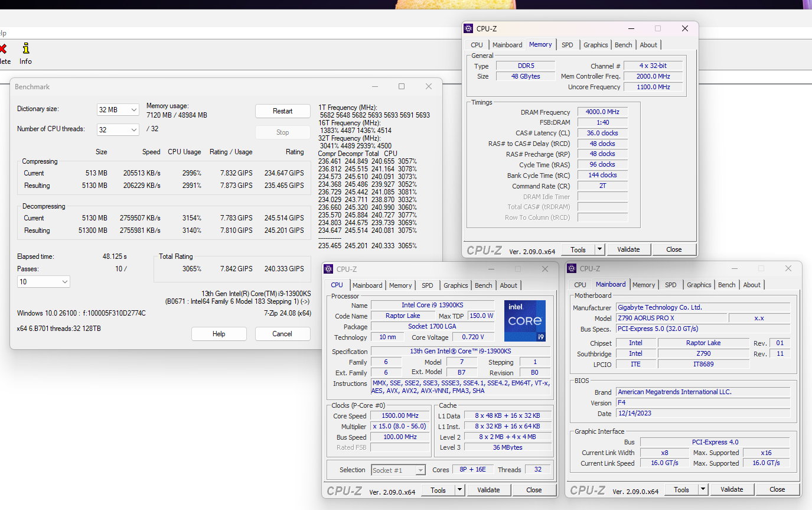This screenshot has height=510, width=812.
Task: Click Tools button in Memory window
Action: click(x=578, y=249)
